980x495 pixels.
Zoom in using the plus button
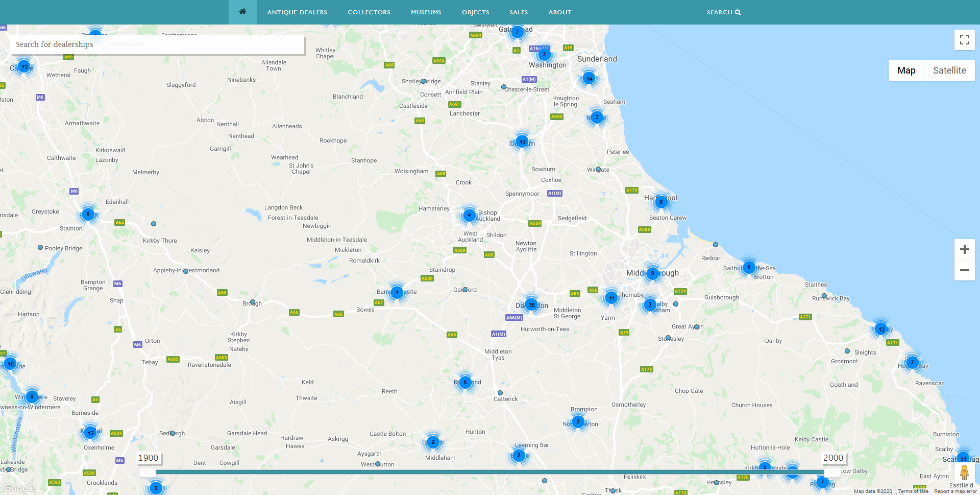(964, 249)
